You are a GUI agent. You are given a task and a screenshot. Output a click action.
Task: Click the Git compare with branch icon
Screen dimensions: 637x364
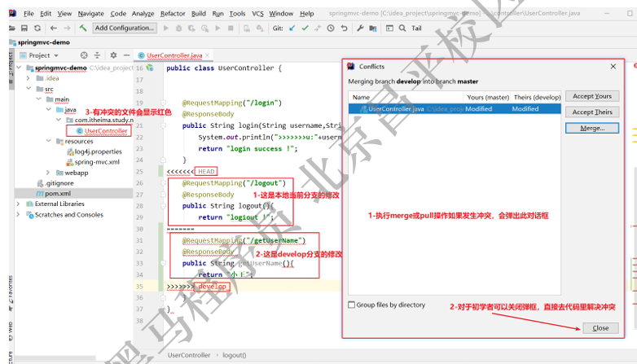[x=318, y=28]
